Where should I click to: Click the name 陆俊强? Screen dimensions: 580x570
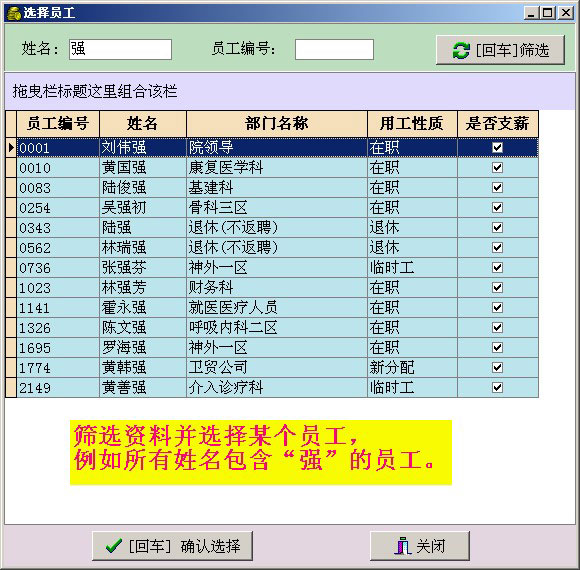(124, 188)
